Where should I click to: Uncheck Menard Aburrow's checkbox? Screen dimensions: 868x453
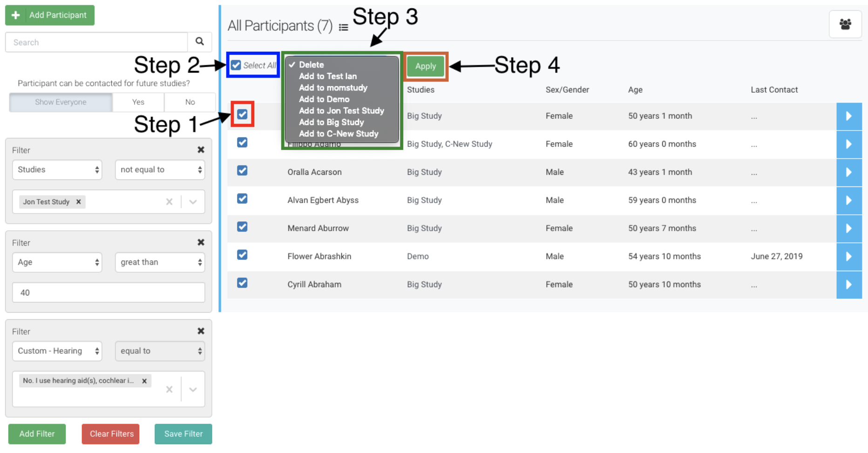[242, 227]
